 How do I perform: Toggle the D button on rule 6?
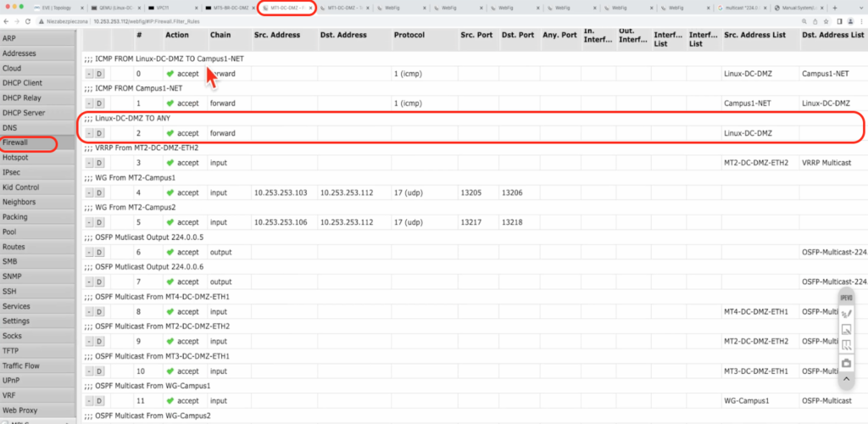click(99, 252)
